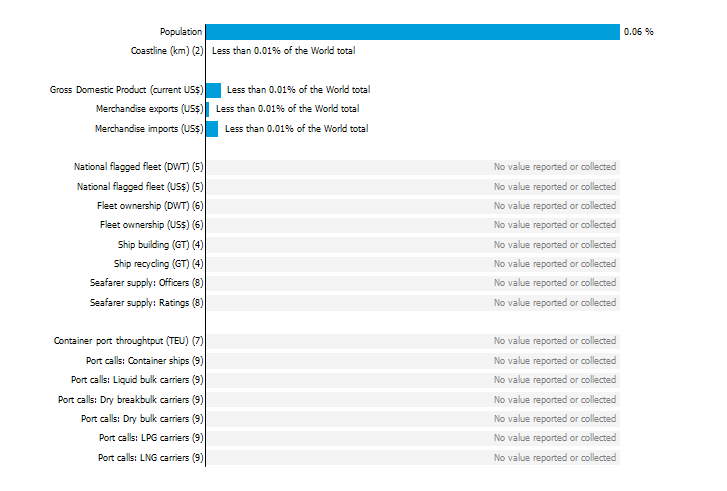Click the Merchandise exports blue bar

208,109
